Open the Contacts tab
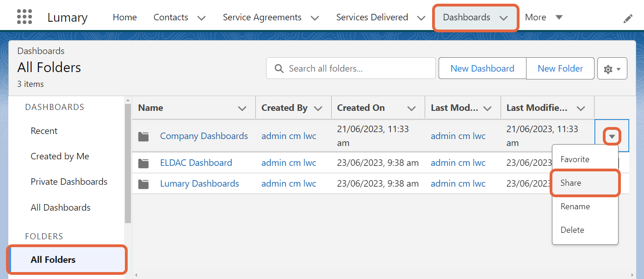The image size is (644, 279). point(171,17)
